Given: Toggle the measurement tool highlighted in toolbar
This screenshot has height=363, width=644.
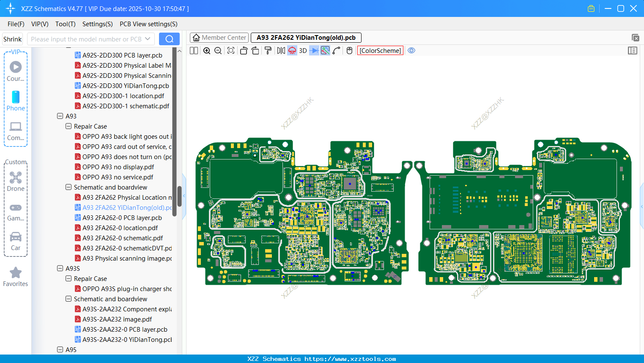Looking at the screenshot, I should (x=325, y=50).
